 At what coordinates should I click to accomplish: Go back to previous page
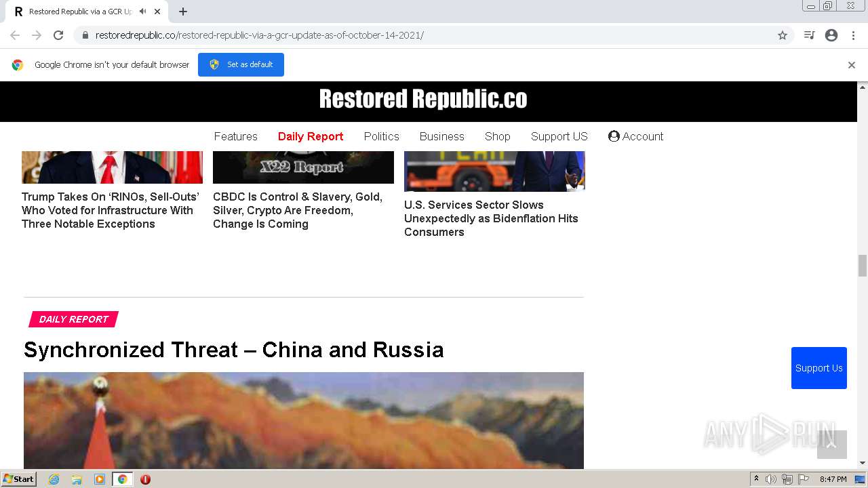15,35
